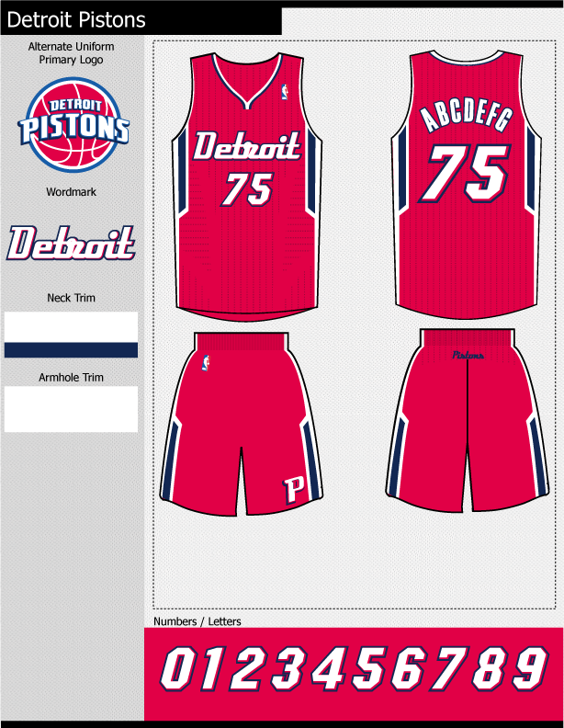Click the Detroit script on jersey front
This screenshot has width=564, height=728.
(x=247, y=146)
